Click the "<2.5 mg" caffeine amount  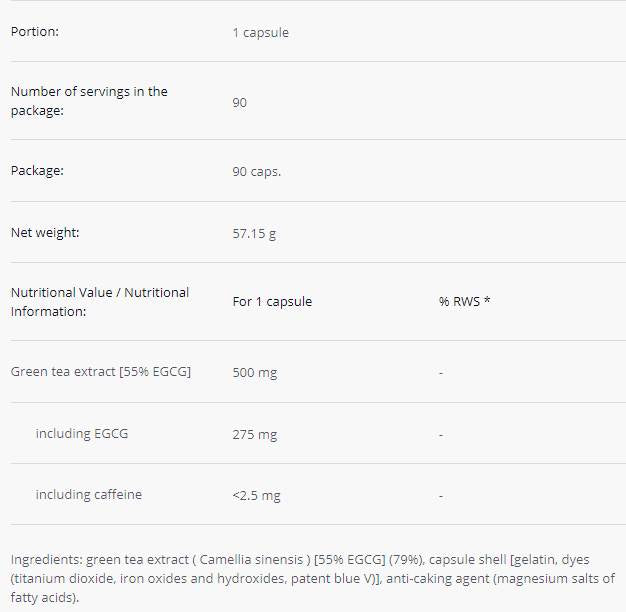tap(256, 495)
